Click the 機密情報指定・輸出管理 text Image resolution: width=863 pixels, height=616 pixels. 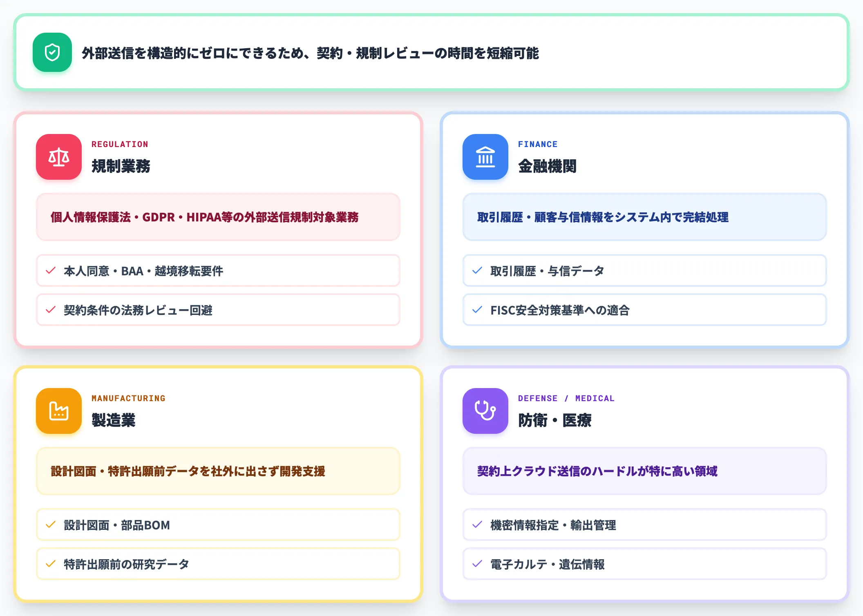click(553, 525)
